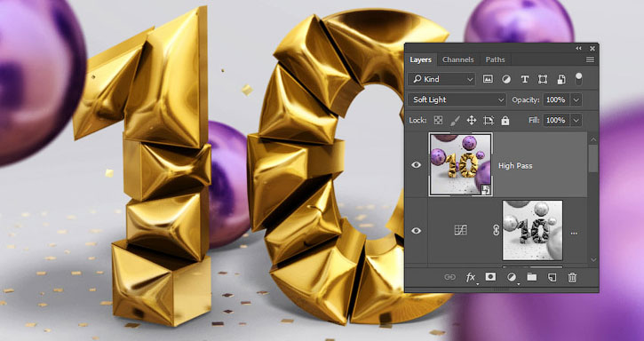
Task: Open the Soft Light blend mode dropdown
Action: [457, 99]
